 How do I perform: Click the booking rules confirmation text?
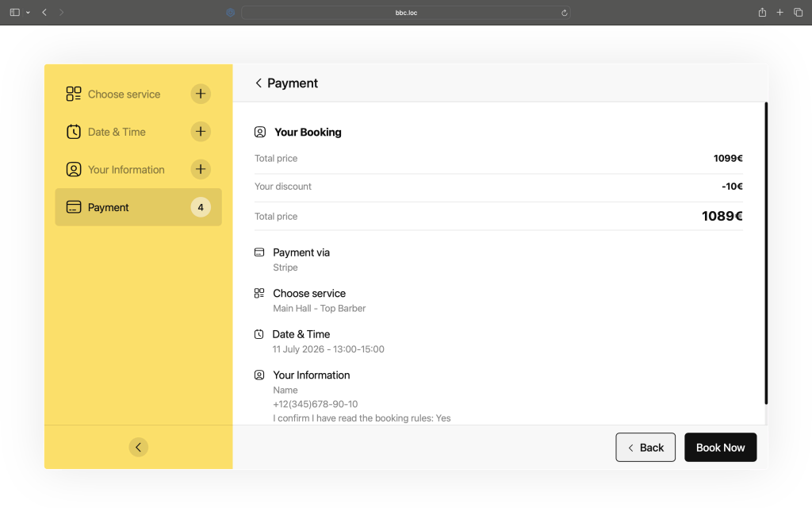point(362,418)
